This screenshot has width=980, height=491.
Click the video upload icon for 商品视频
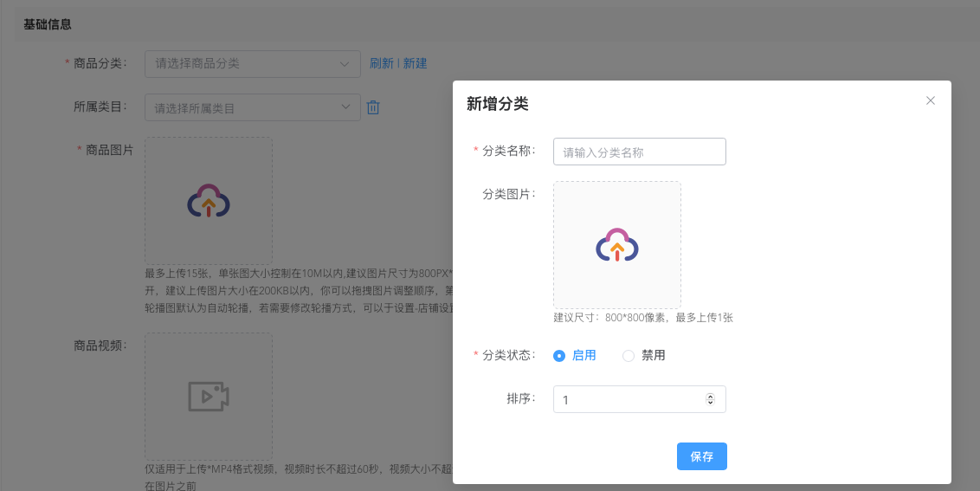pyautogui.click(x=209, y=397)
